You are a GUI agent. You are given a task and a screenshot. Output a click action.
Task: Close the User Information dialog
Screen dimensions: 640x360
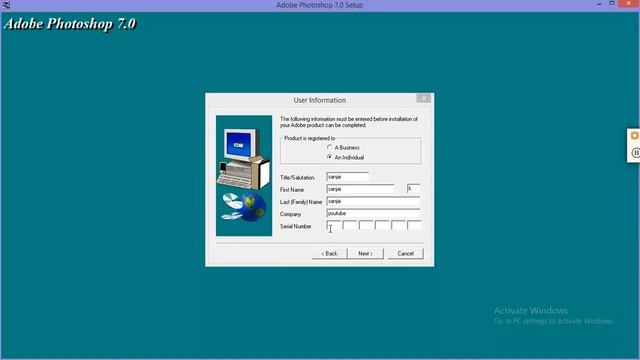(423, 98)
